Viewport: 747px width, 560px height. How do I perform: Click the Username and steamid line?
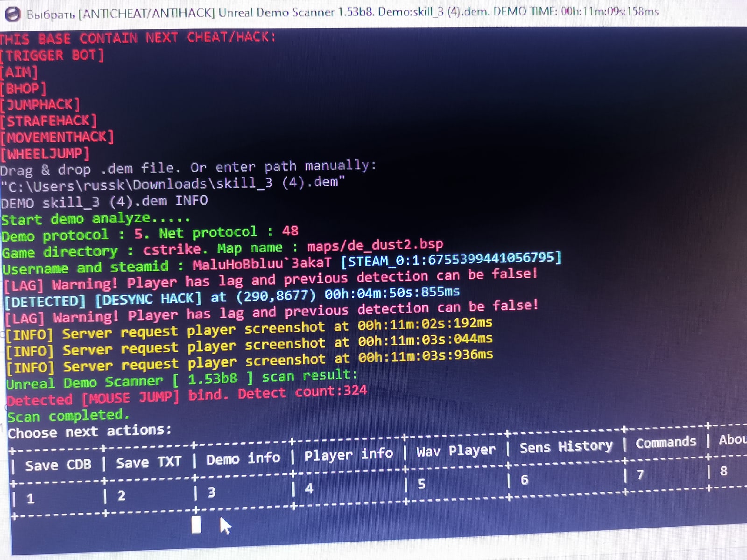coord(282,263)
